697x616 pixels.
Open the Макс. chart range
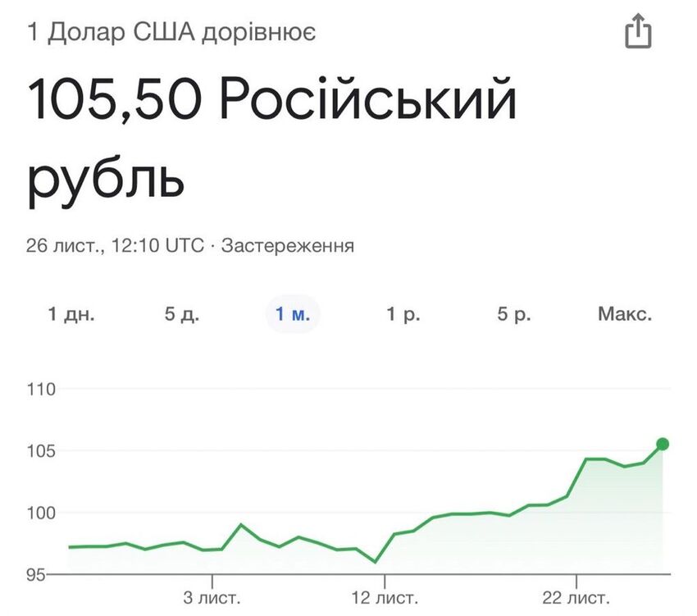click(x=625, y=314)
